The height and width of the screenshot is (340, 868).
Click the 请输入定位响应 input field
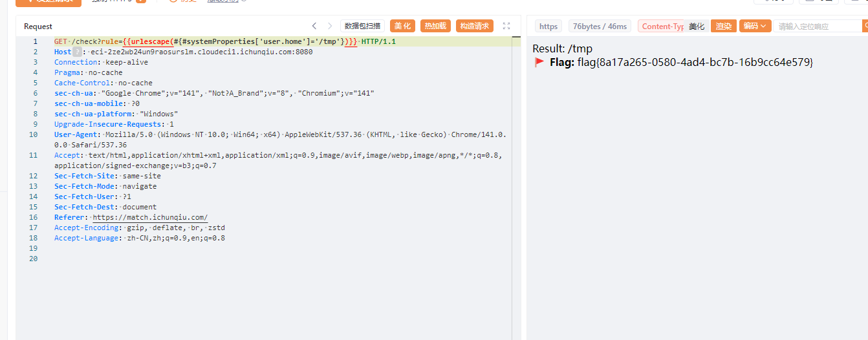[818, 27]
